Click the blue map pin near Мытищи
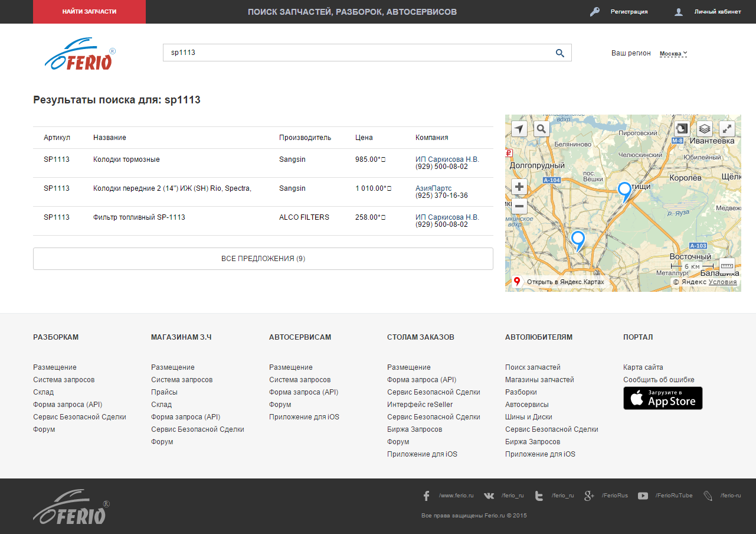The height and width of the screenshot is (534, 756). coord(624,192)
